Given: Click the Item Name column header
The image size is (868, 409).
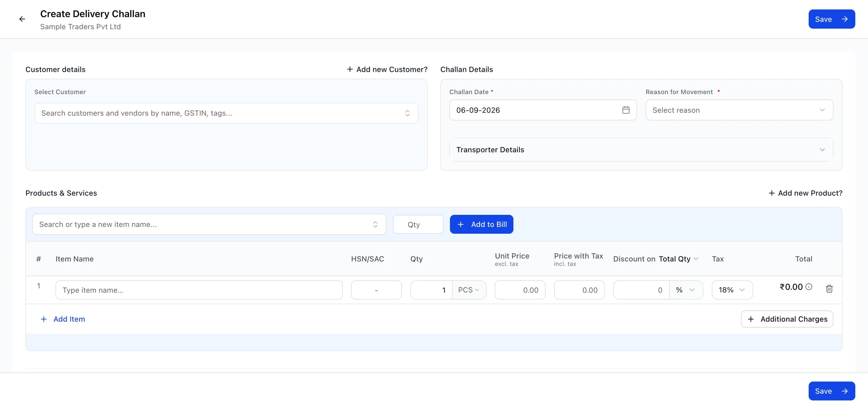Looking at the screenshot, I should [x=74, y=259].
